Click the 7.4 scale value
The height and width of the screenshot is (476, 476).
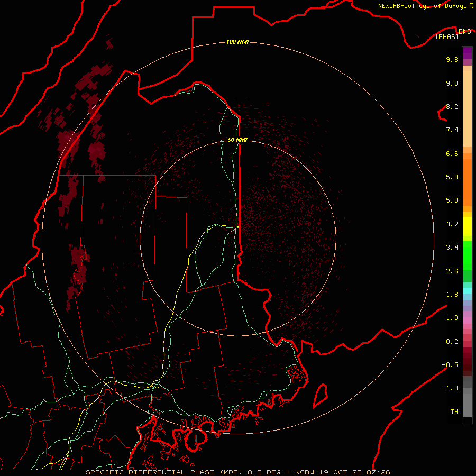click(452, 130)
